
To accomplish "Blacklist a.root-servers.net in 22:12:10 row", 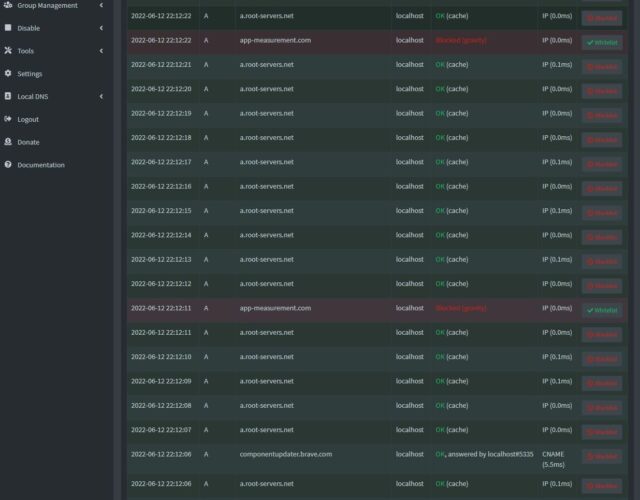I will coord(602,359).
